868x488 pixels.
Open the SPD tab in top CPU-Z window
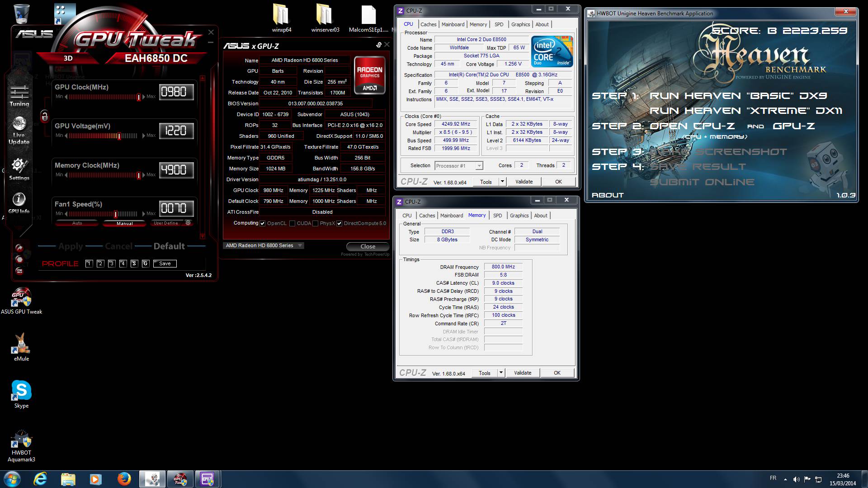[499, 24]
